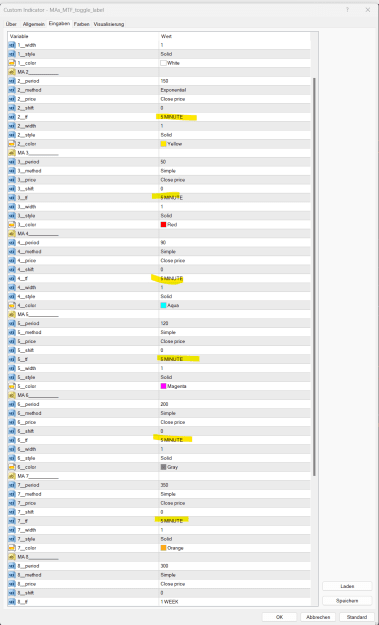This screenshot has height=625, width=379.
Task: Click the color-type icon beside 1__color
Action: pos(12,63)
